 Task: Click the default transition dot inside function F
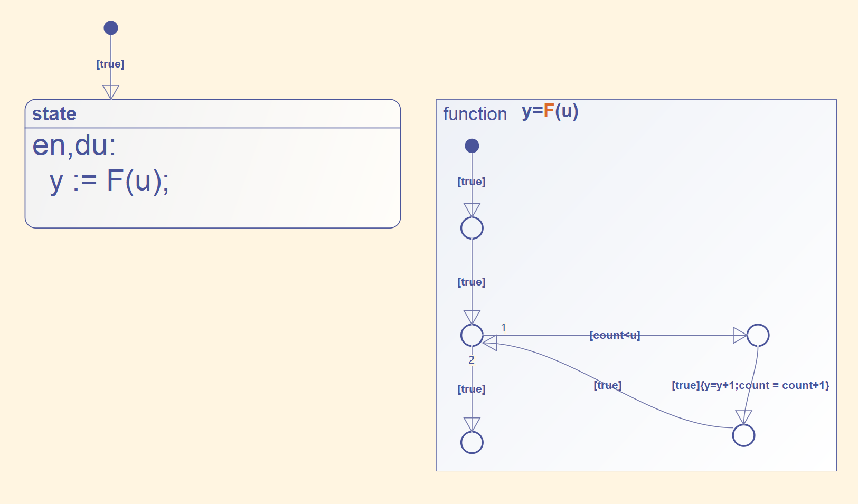pos(472,146)
